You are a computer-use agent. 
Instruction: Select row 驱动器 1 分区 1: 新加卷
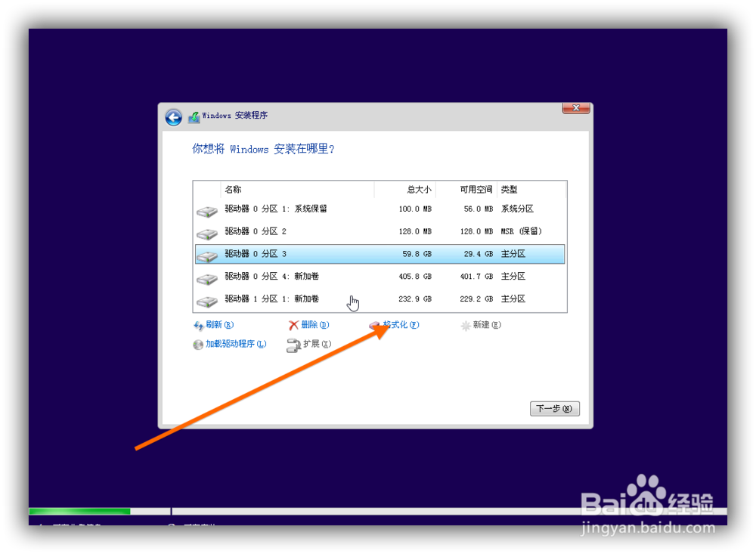[x=380, y=299]
